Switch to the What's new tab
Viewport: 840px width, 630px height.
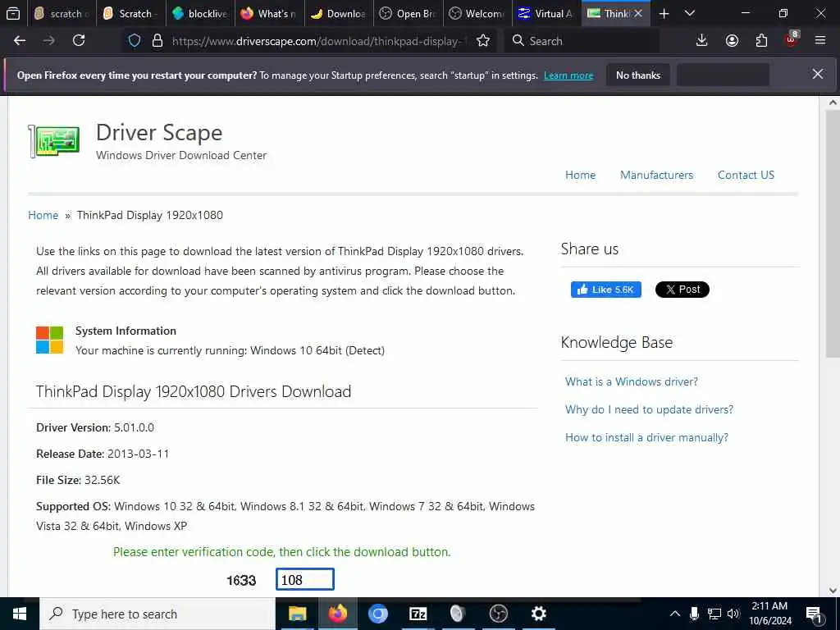pyautogui.click(x=269, y=13)
